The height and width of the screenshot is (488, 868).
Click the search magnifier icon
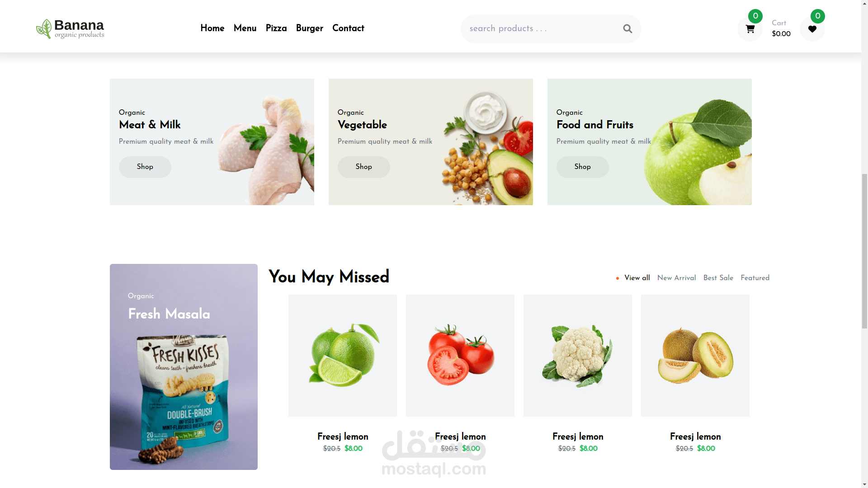627,29
